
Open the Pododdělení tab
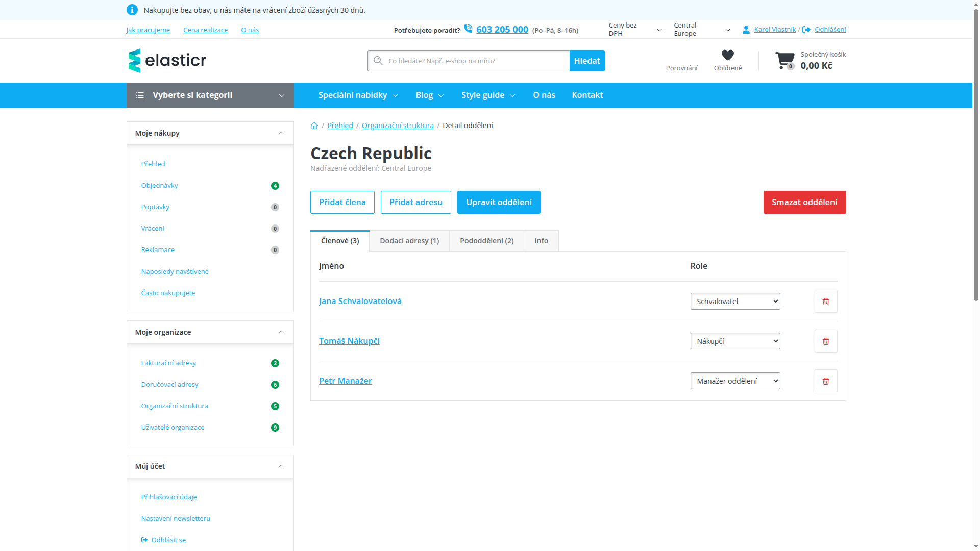tap(487, 241)
